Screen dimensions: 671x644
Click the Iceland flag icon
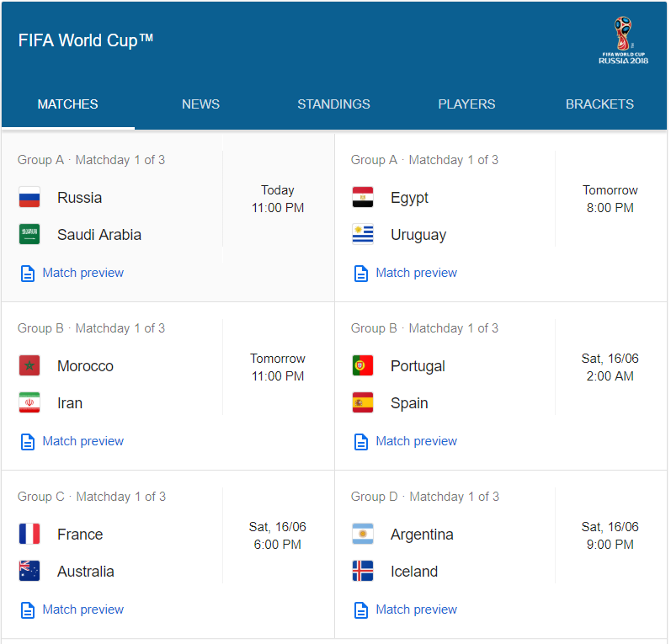pos(363,572)
